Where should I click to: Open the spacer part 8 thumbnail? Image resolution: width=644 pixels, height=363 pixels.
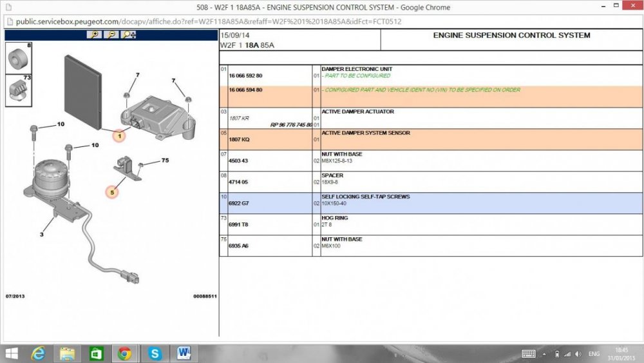click(19, 57)
